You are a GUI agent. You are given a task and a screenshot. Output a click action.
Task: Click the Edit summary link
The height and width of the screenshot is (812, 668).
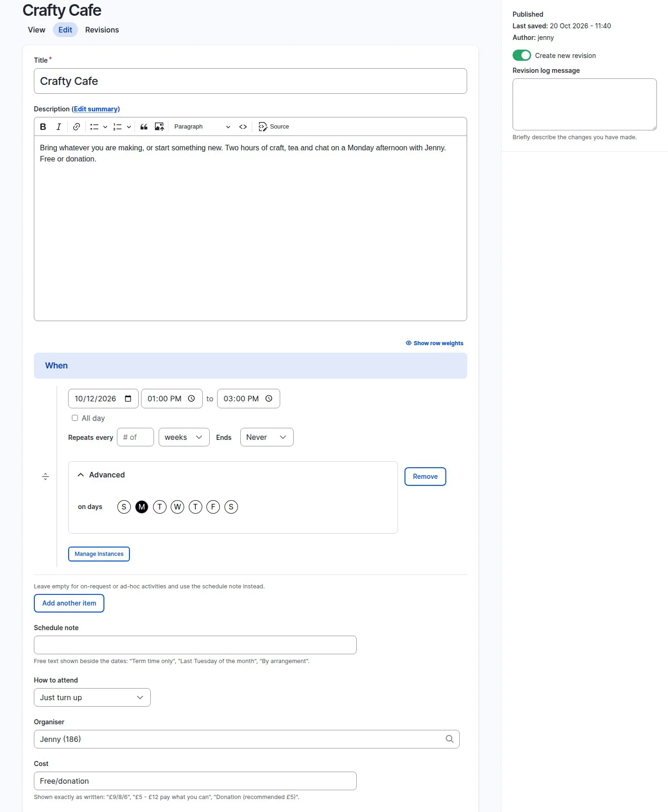pyautogui.click(x=96, y=109)
